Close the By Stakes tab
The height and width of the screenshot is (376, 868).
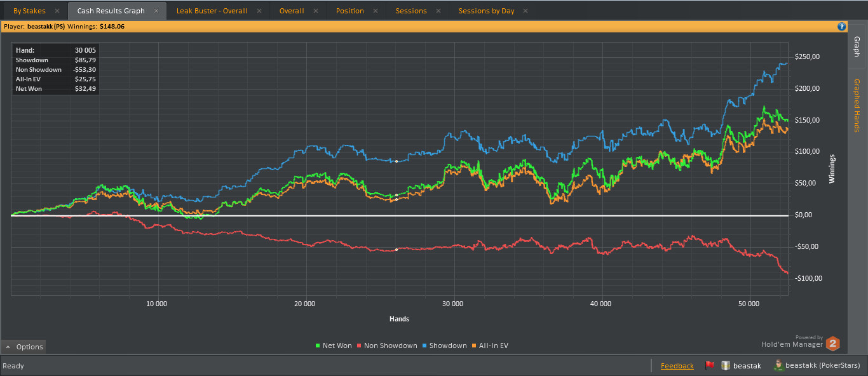(57, 11)
